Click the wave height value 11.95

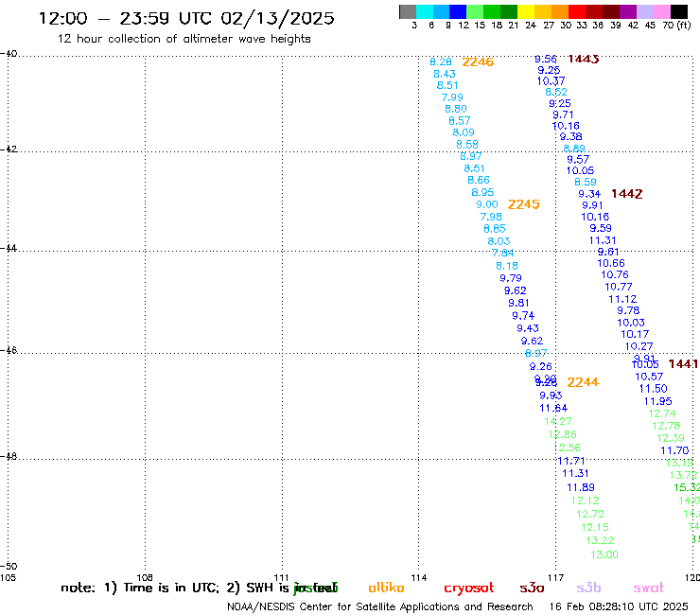click(x=657, y=401)
